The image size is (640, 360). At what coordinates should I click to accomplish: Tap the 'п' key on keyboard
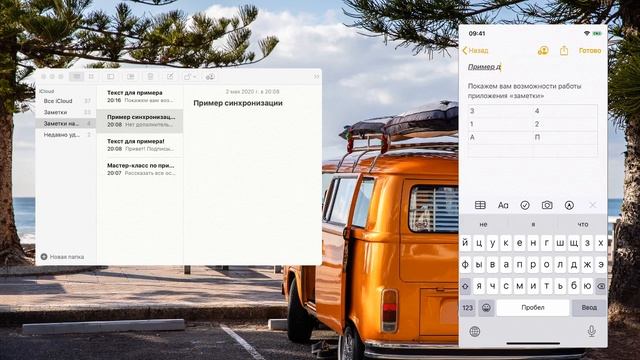pyautogui.click(x=520, y=264)
